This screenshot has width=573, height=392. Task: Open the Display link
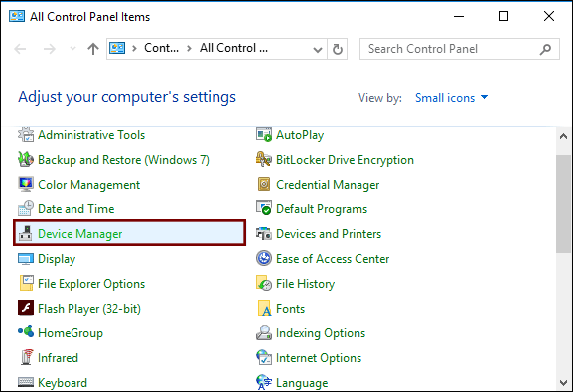coord(57,259)
